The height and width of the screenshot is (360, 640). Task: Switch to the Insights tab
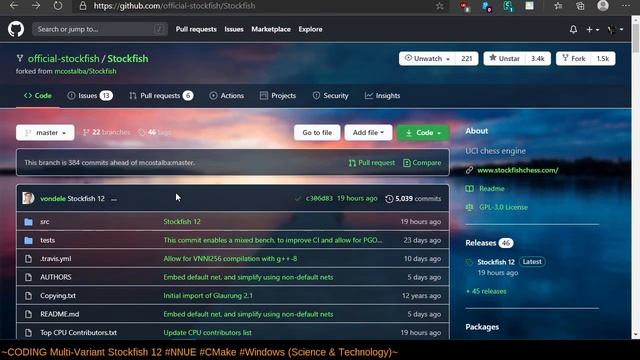pos(382,96)
